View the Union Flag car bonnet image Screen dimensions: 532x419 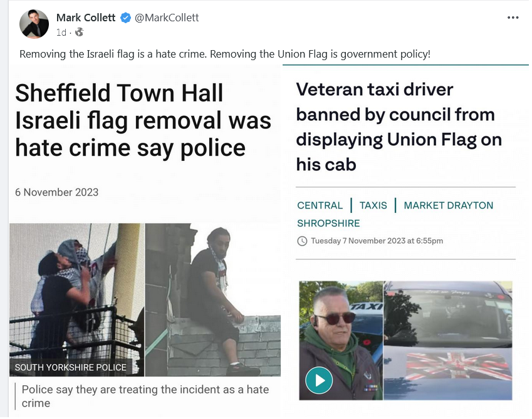pos(448,340)
